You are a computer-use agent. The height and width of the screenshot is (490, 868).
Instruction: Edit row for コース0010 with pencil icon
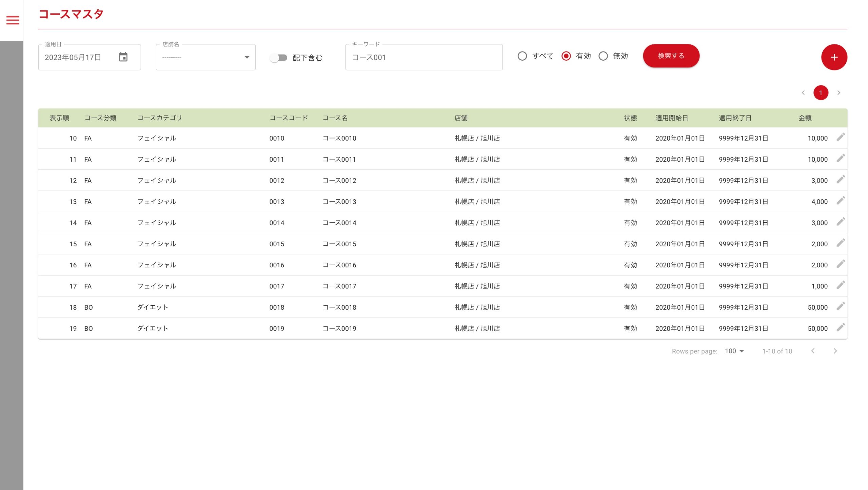[840, 137]
